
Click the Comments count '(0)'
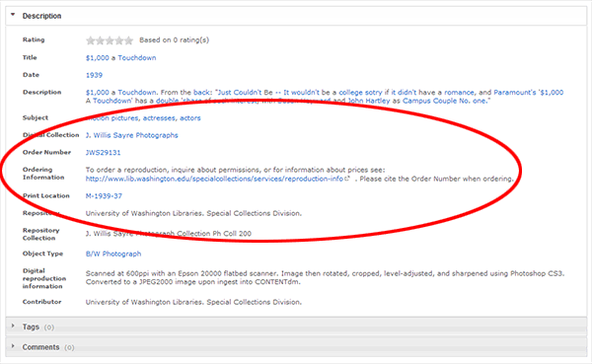69,347
